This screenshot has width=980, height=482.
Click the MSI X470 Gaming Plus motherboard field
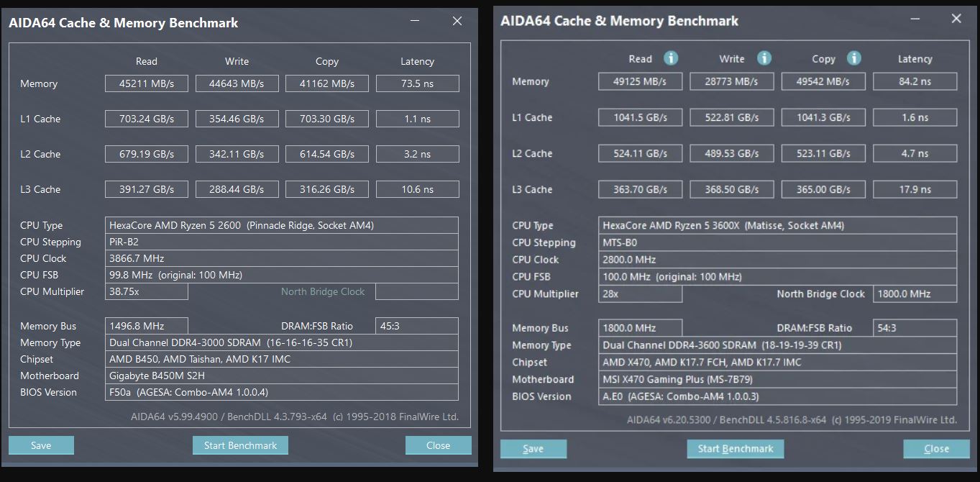click(777, 379)
